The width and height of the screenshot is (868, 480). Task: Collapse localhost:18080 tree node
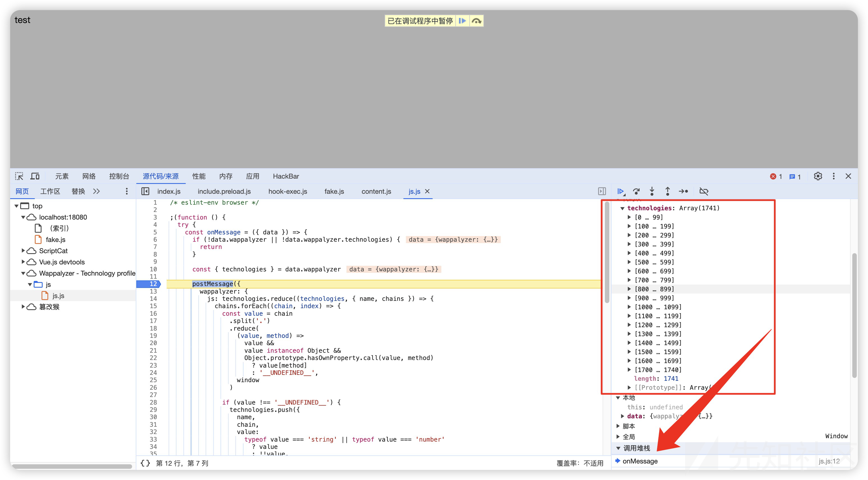click(23, 217)
